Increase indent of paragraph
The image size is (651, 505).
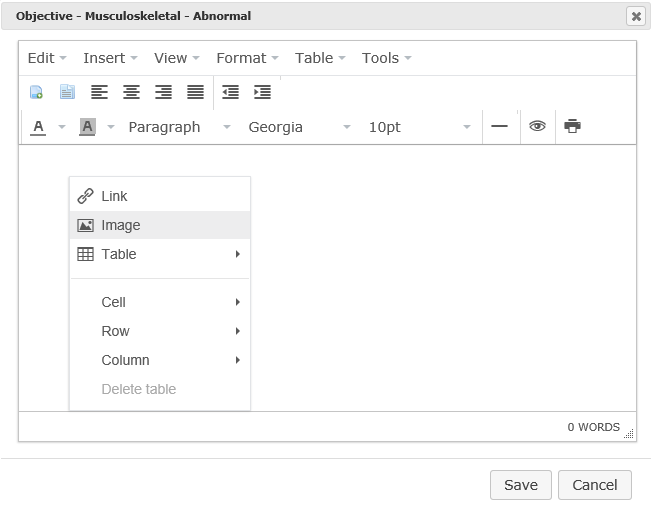click(262, 92)
